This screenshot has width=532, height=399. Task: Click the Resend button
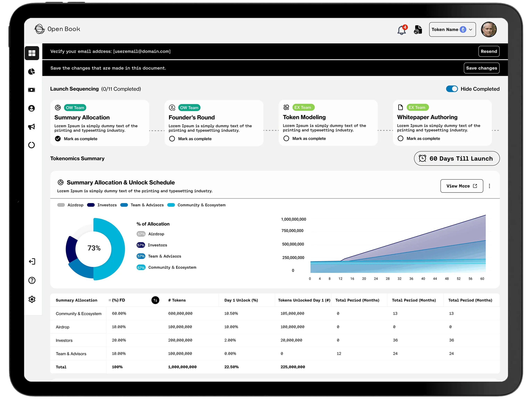click(x=489, y=51)
